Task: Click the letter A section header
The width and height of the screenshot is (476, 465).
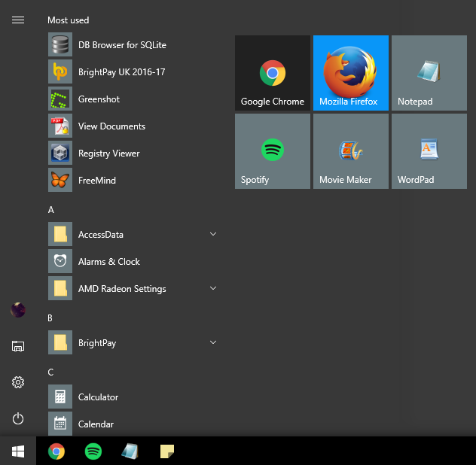Action: click(x=51, y=210)
